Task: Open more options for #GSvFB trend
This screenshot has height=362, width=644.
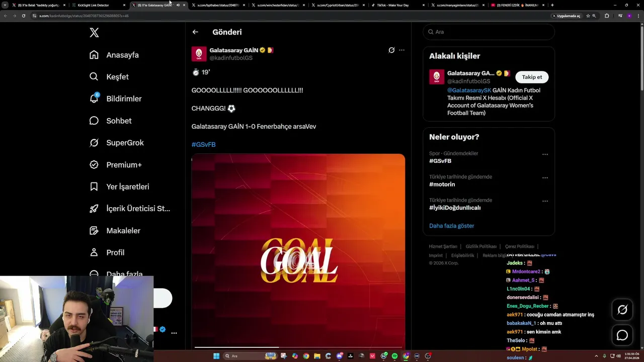Action: click(x=545, y=155)
